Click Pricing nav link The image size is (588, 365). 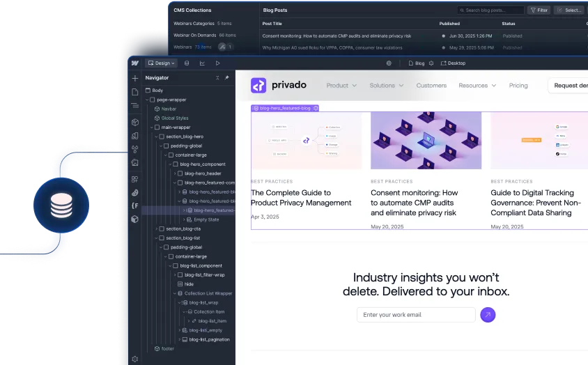coord(518,86)
